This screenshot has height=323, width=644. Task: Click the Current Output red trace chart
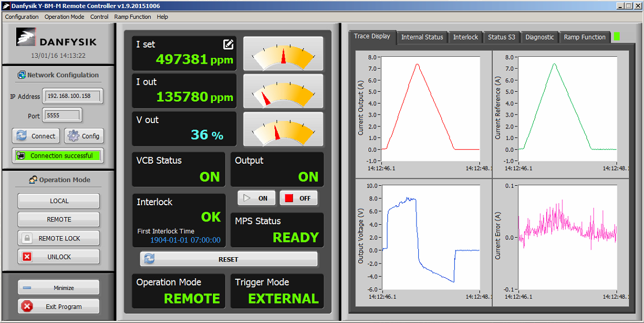click(431, 109)
